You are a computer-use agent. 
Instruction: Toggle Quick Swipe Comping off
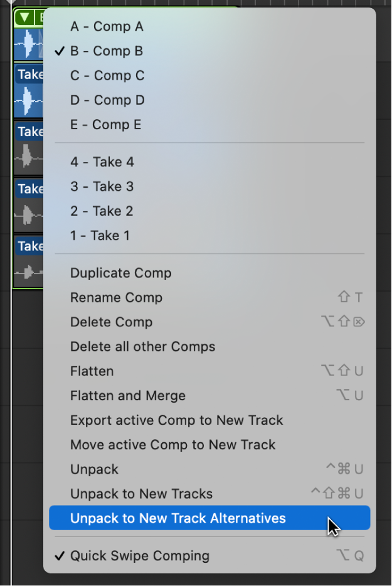tap(140, 555)
